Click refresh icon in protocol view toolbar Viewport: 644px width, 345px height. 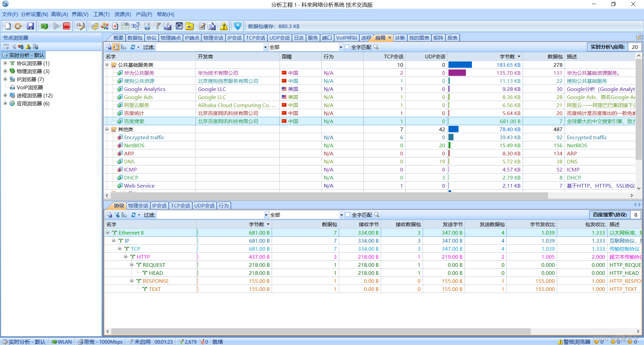[133, 215]
